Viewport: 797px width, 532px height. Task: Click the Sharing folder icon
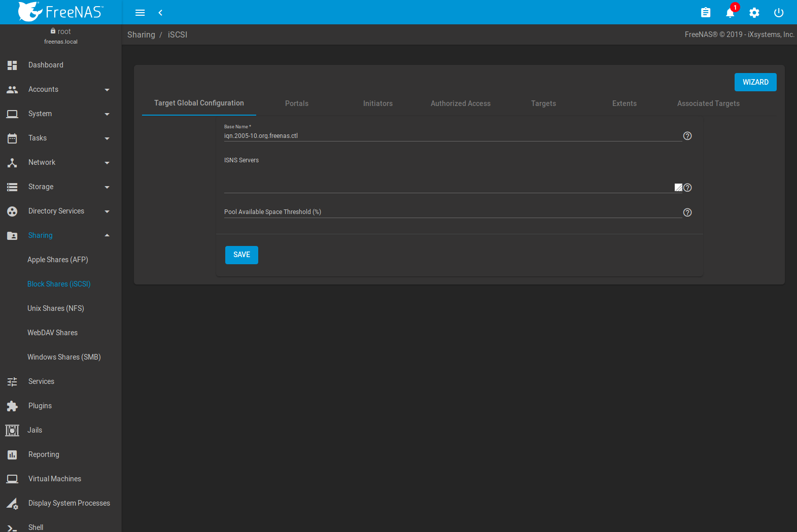click(12, 235)
